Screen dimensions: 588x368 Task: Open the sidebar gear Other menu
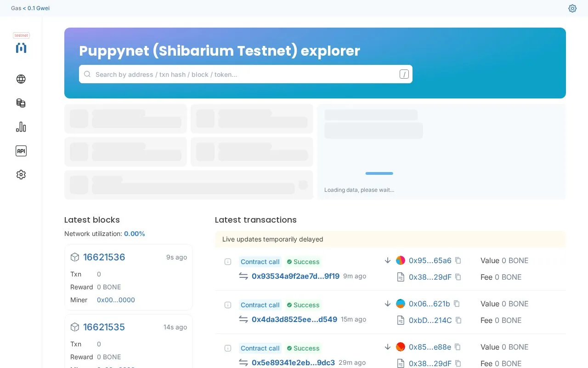click(21, 175)
